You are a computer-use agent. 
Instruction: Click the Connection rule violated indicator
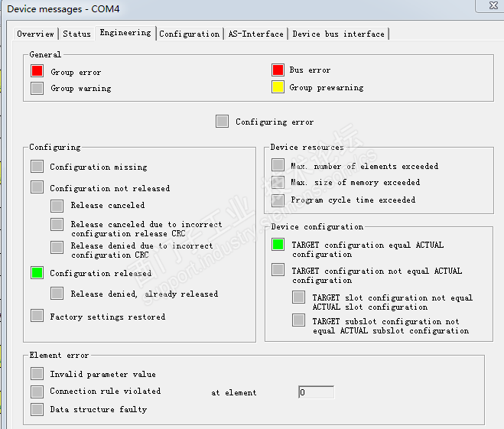(37, 392)
